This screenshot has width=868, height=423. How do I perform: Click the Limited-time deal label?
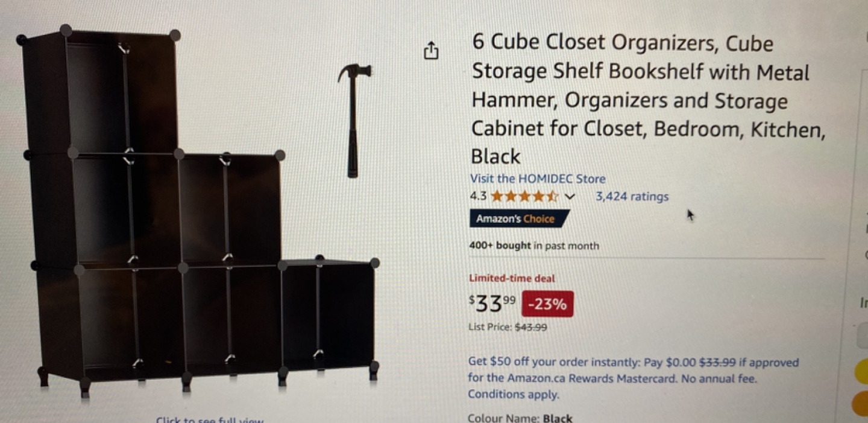tap(512, 278)
